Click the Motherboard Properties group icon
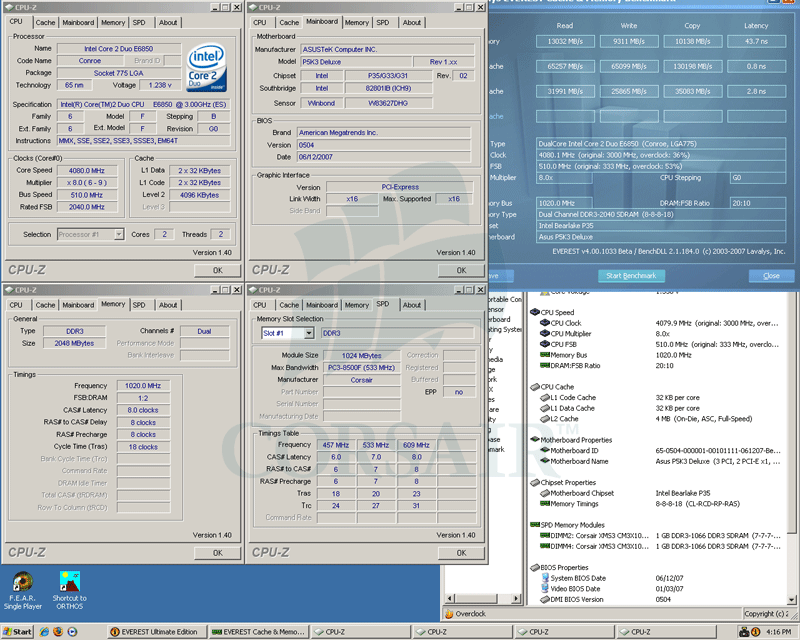Viewport: 800px width, 640px height. click(x=535, y=439)
